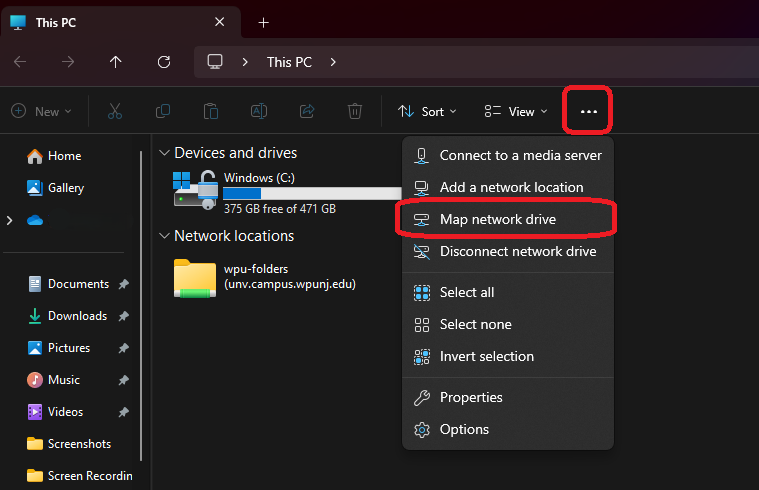
Task: Choose Disconnect network drive
Action: tap(508, 251)
